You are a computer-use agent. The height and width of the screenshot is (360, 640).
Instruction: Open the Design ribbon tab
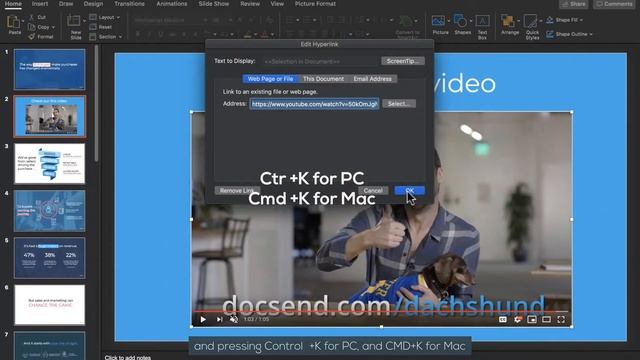click(x=93, y=4)
